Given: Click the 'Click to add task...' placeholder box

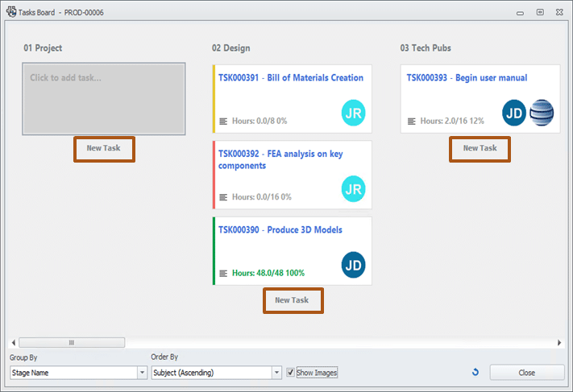Looking at the screenshot, I should [104, 98].
